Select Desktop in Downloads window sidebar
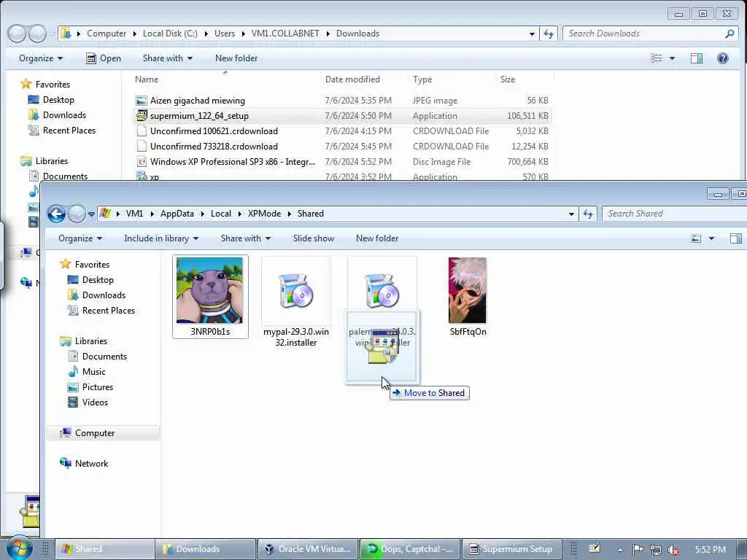Screen dimensions: 747x560 pyautogui.click(x=51, y=99)
